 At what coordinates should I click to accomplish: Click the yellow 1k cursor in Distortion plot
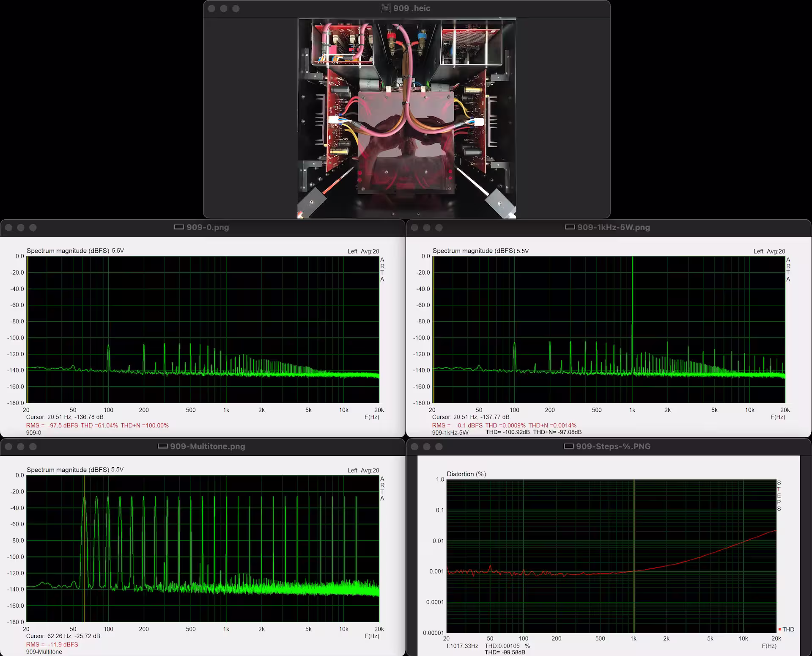[x=634, y=529]
